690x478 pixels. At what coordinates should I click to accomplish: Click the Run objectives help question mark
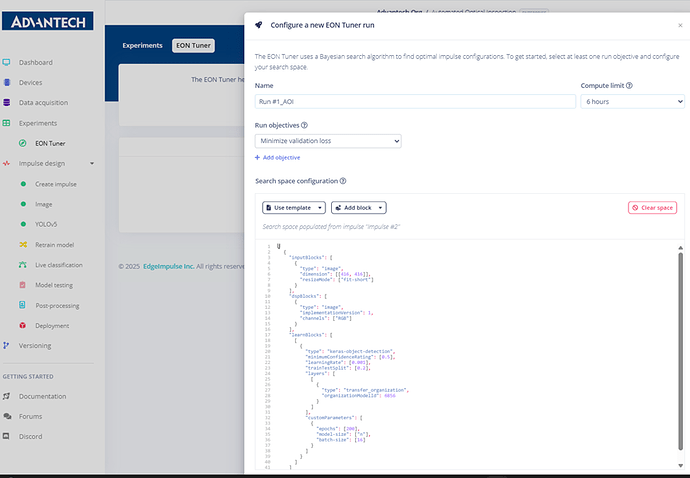coord(304,125)
